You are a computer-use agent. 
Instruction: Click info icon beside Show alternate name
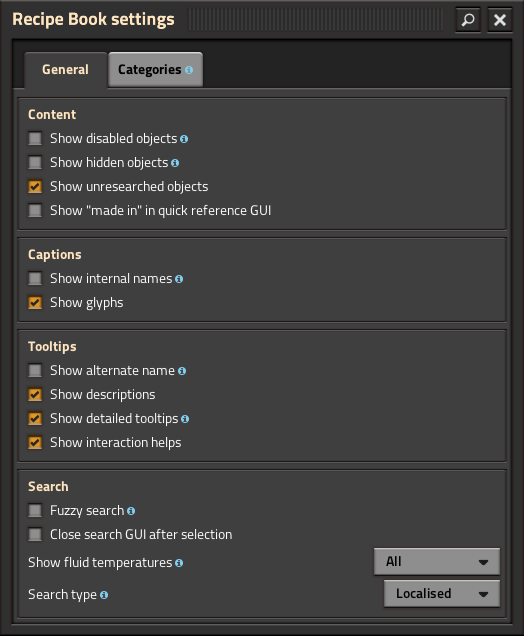(182, 371)
